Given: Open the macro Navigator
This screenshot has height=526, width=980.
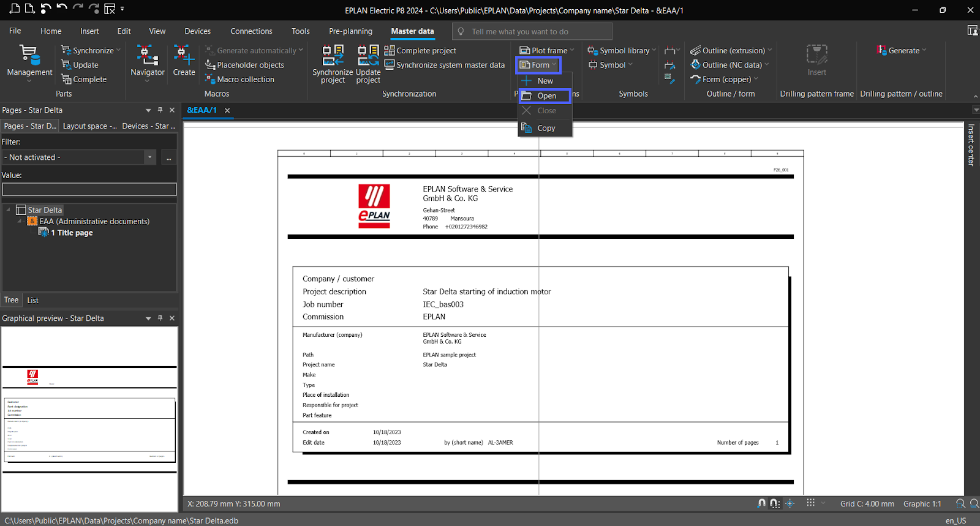Looking at the screenshot, I should click(x=148, y=63).
